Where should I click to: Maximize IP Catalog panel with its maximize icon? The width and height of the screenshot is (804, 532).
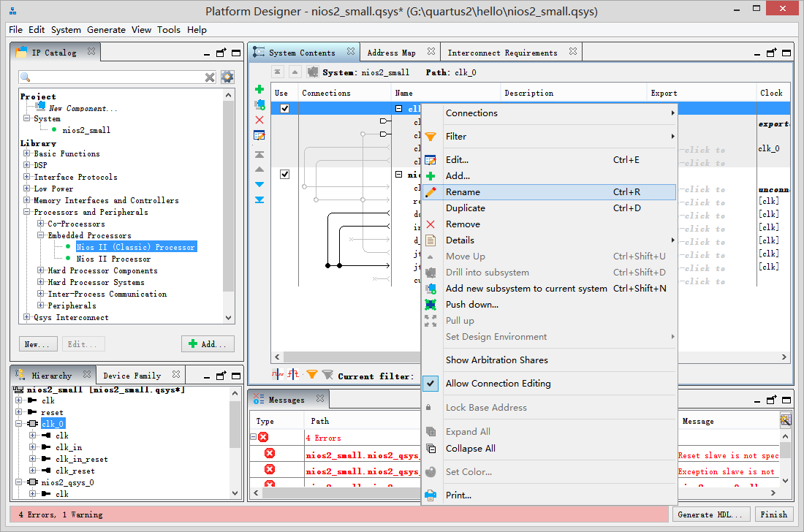tap(236, 53)
